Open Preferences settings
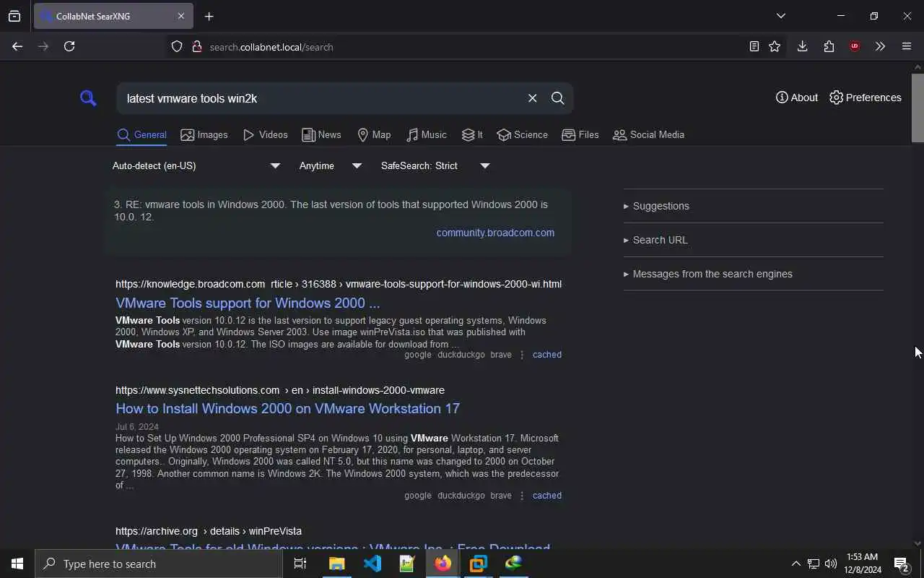The height and width of the screenshot is (578, 924). (866, 98)
